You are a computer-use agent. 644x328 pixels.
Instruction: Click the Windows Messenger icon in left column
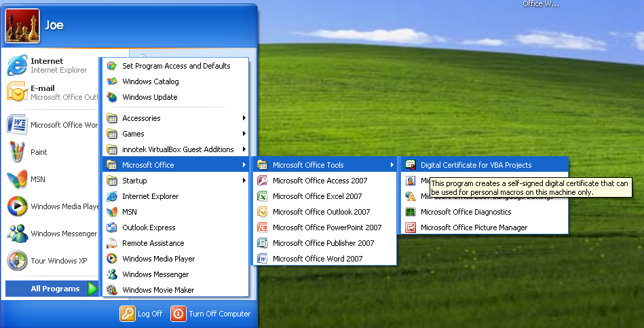point(17,234)
